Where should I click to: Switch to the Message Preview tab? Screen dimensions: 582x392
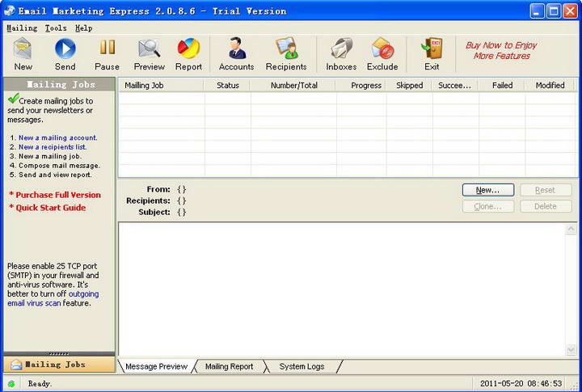click(156, 366)
